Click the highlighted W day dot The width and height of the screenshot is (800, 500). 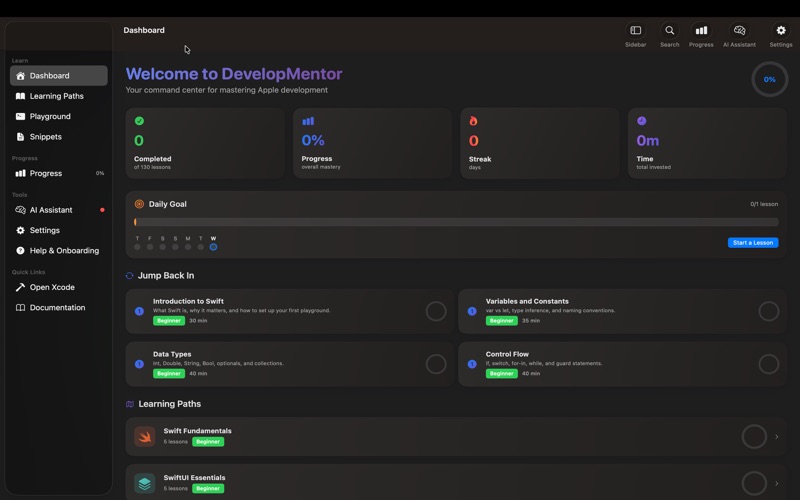coord(213,247)
